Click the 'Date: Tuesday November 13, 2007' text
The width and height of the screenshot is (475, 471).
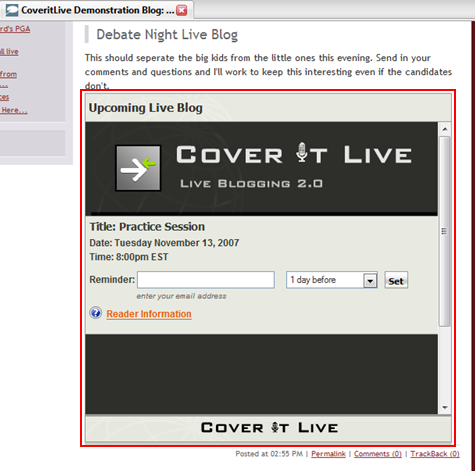164,243
